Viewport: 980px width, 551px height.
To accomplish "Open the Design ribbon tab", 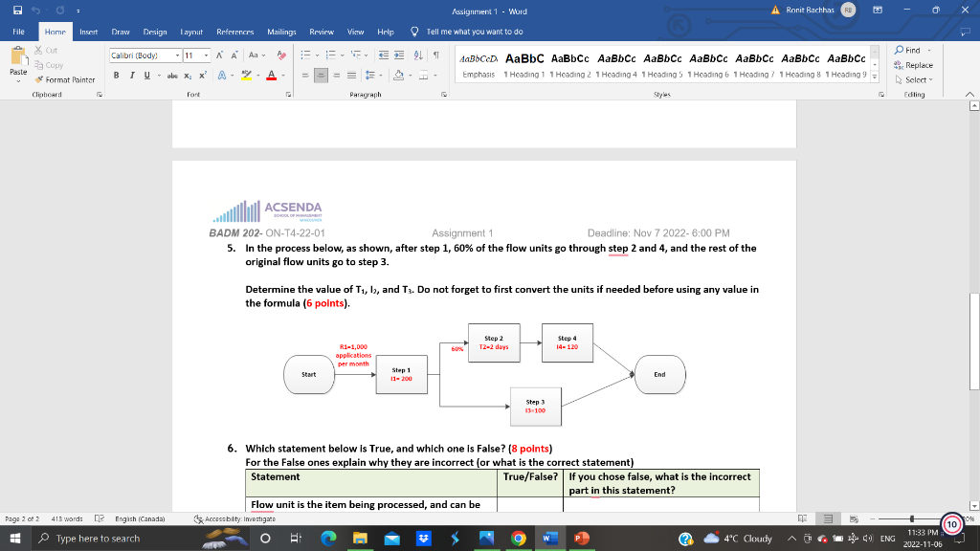I will click(x=155, y=32).
